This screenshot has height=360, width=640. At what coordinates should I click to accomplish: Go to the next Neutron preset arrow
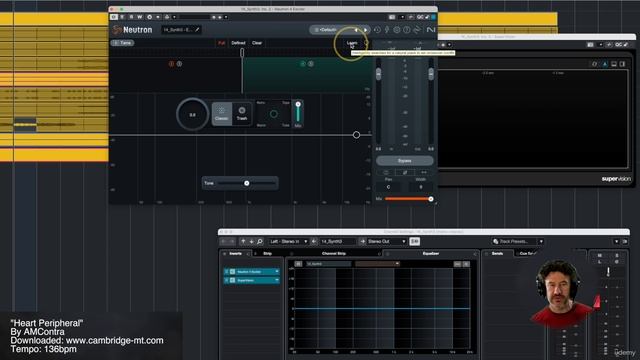[x=365, y=30]
